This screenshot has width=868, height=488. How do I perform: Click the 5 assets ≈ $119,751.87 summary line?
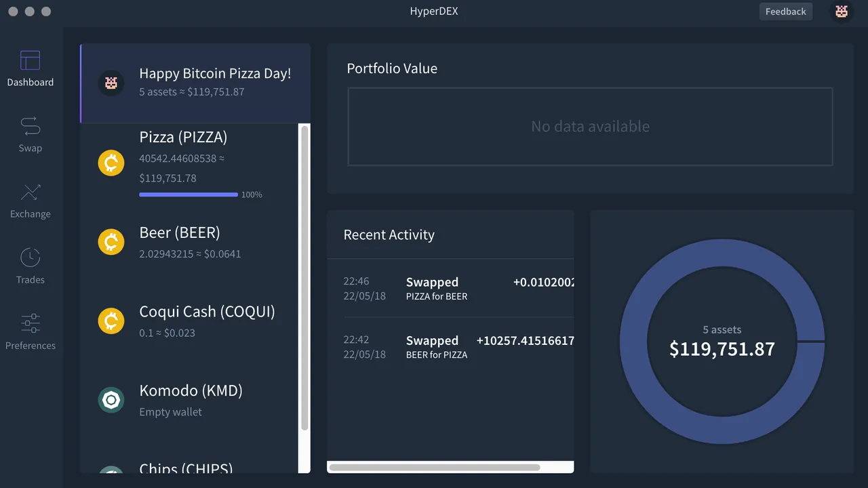tap(192, 91)
